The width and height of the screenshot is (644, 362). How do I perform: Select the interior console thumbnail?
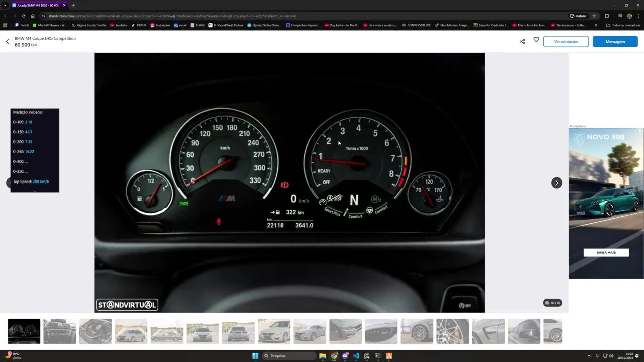[x=60, y=331]
